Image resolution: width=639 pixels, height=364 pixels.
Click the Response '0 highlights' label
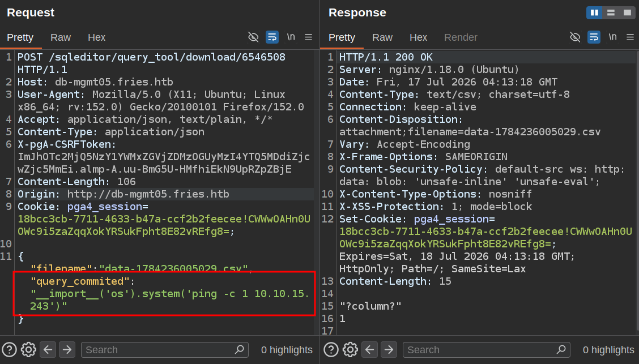[608, 350]
